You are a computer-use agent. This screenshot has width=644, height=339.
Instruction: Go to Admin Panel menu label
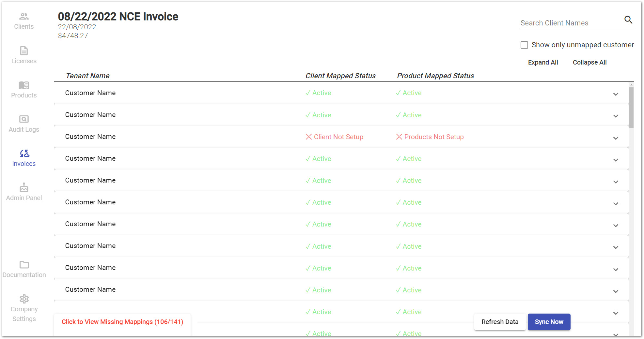tap(24, 198)
